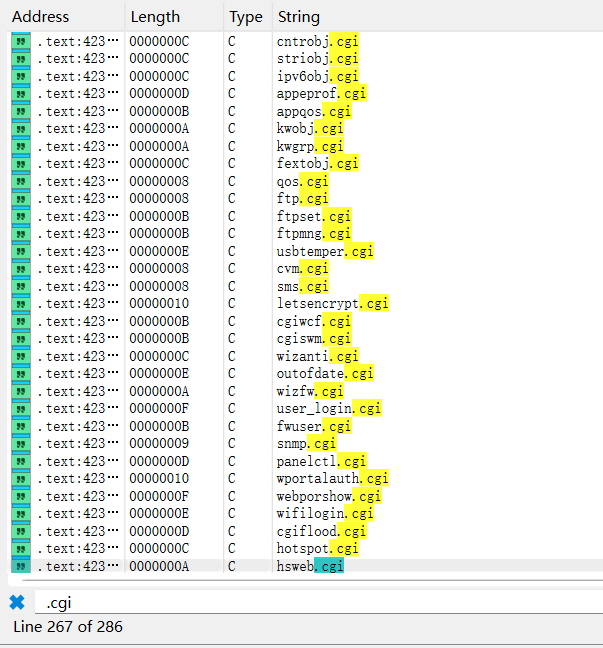Screen dimensions: 603x648
Task: Click the string icon beside cntrobj.cgi
Action: 21,41
